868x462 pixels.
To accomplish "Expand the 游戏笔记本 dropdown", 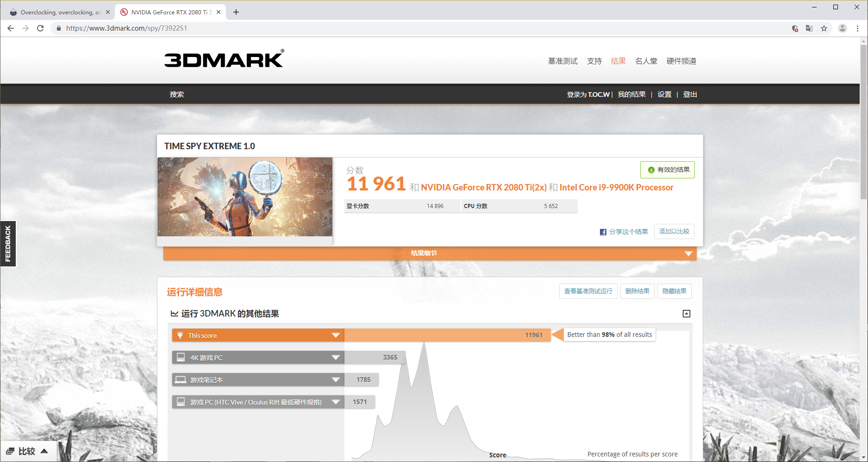I will 336,380.
